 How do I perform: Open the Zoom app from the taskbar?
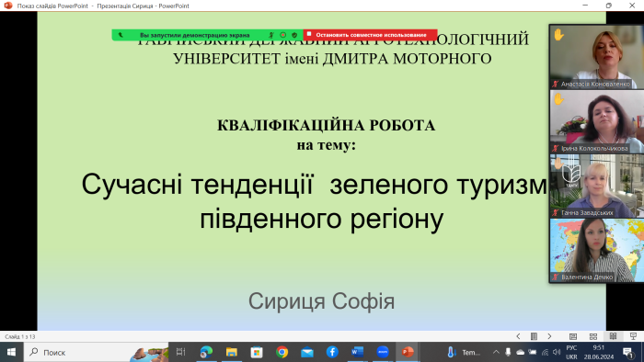tap(383, 352)
